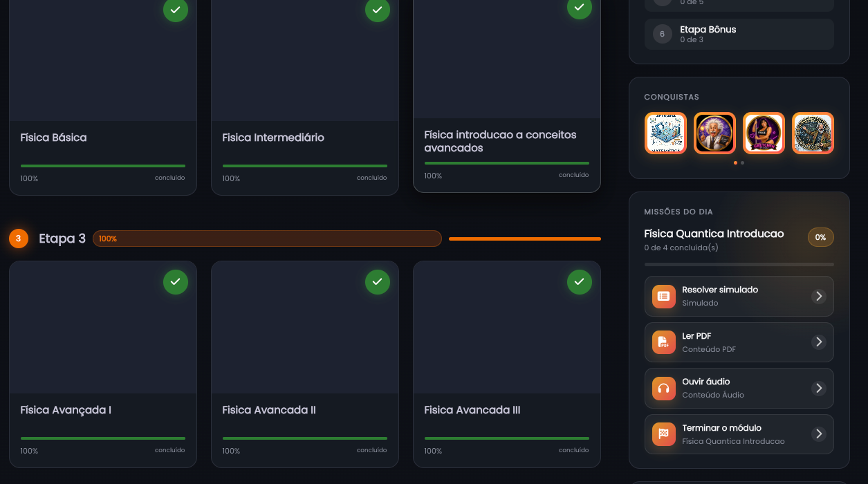868x484 pixels.
Task: Click the green checkmark on Fisica Avancada II
Action: pyautogui.click(x=378, y=282)
